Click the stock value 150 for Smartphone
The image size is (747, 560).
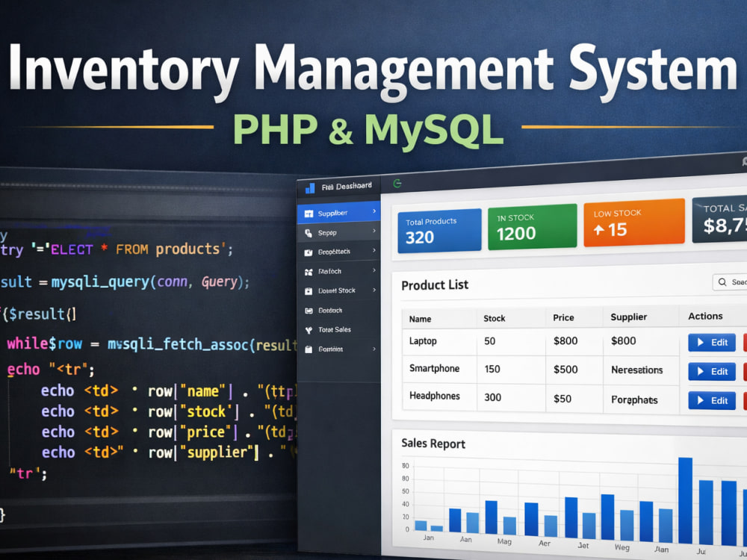(492, 369)
